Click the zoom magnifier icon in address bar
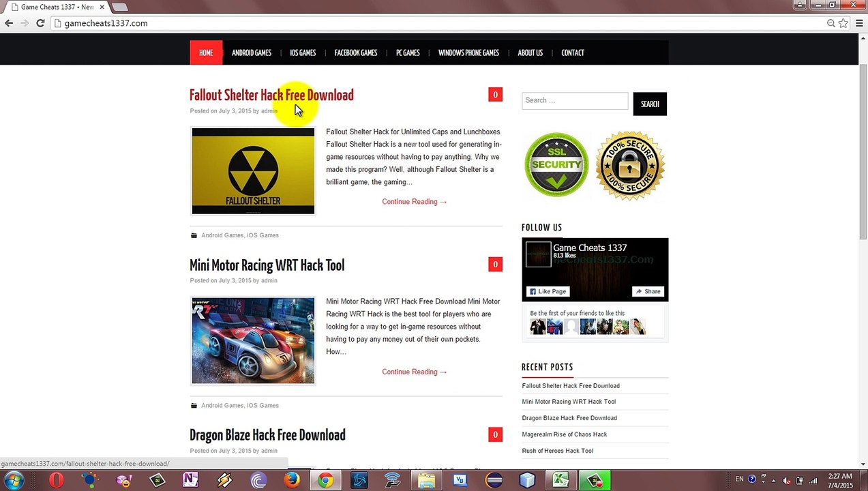The height and width of the screenshot is (491, 868). coord(831,23)
